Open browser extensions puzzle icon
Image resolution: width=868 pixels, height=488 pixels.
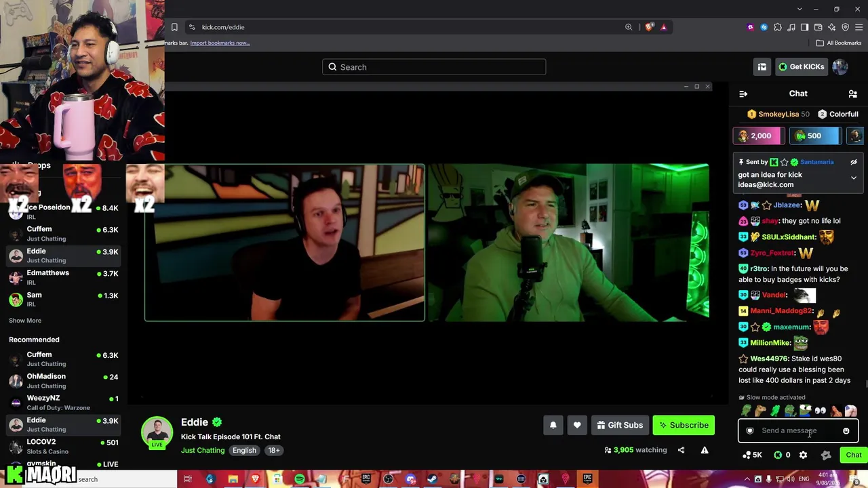click(778, 27)
